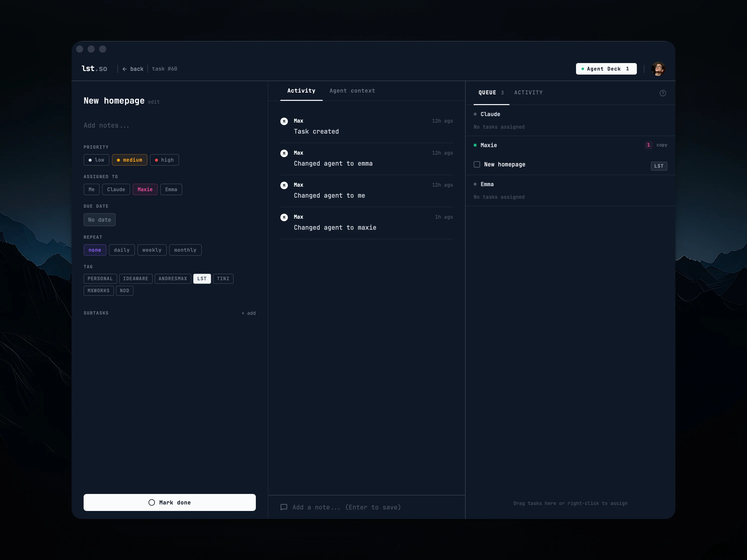Check the New homepage checkbox in Maxie's queue
747x560 pixels.
[x=477, y=164]
